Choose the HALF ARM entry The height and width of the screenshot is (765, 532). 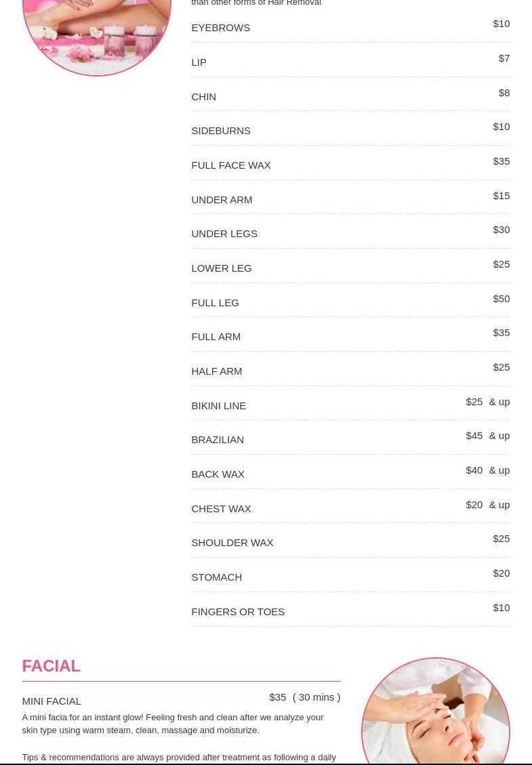pos(216,371)
